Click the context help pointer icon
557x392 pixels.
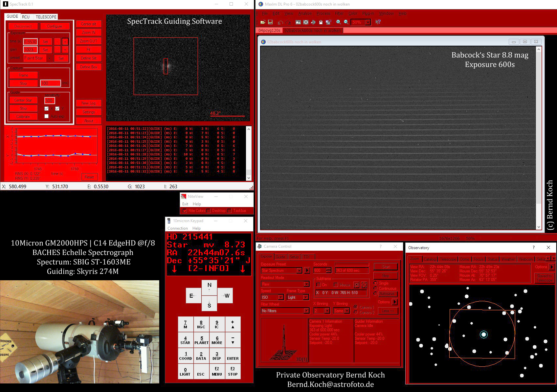(378, 22)
